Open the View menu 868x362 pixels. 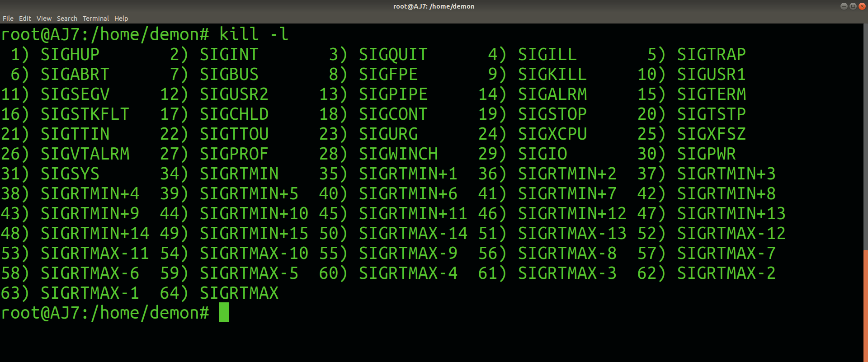(44, 19)
